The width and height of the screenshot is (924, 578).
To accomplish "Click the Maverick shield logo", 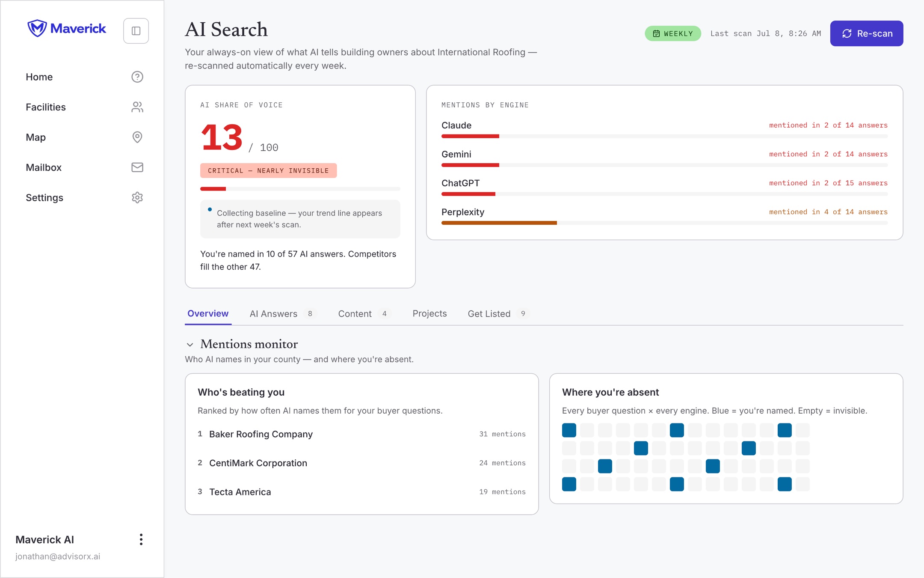I will click(37, 29).
